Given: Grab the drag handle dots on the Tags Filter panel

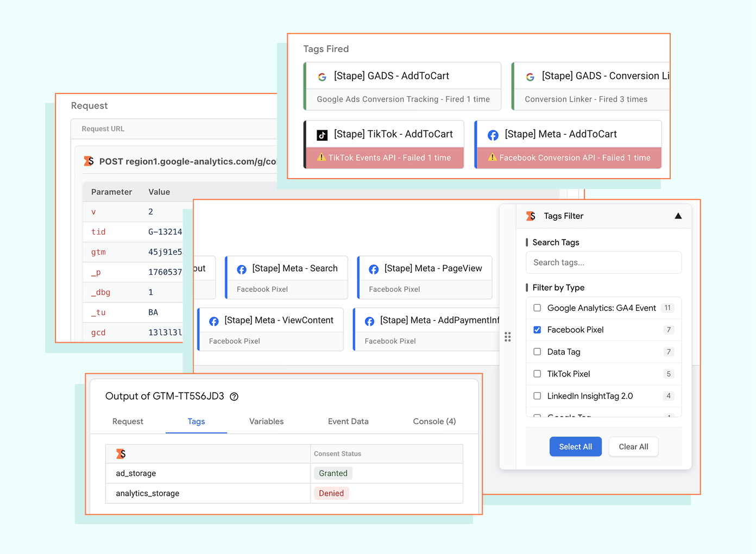Looking at the screenshot, I should coord(508,337).
